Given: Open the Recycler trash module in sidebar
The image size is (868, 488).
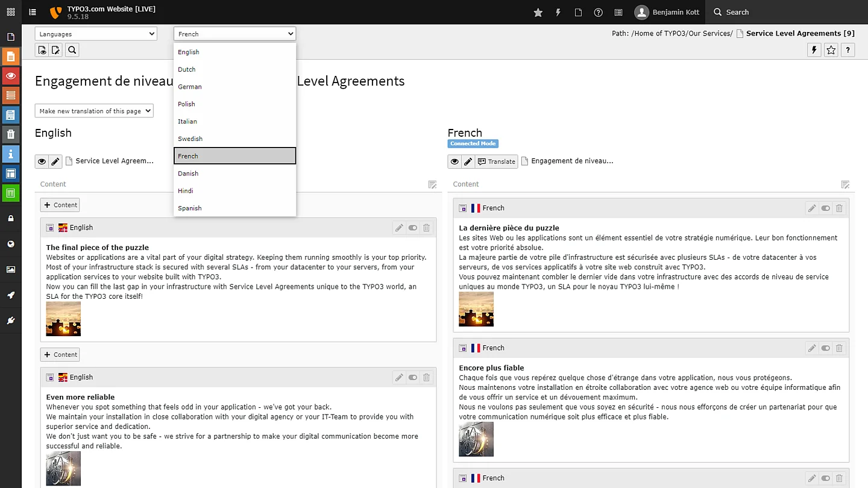Looking at the screenshot, I should point(10,134).
